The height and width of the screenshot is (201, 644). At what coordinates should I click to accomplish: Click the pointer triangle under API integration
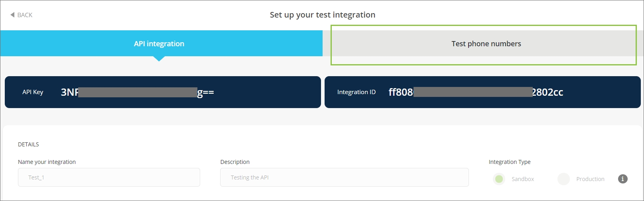tap(159, 59)
